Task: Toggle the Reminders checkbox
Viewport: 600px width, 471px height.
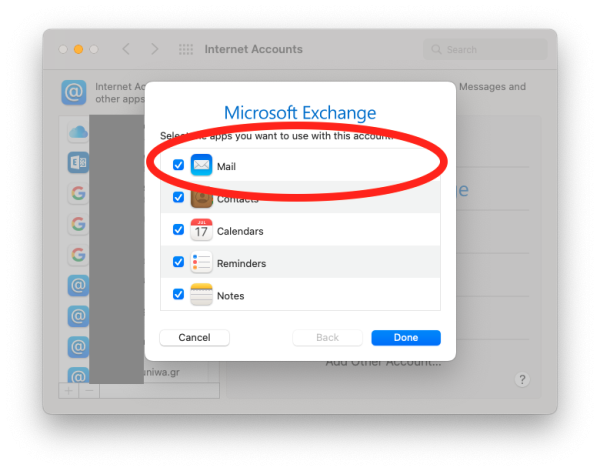Action: click(x=178, y=262)
